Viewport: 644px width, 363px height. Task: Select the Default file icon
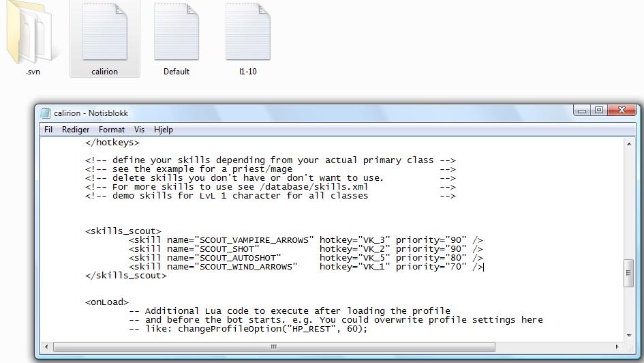click(177, 34)
